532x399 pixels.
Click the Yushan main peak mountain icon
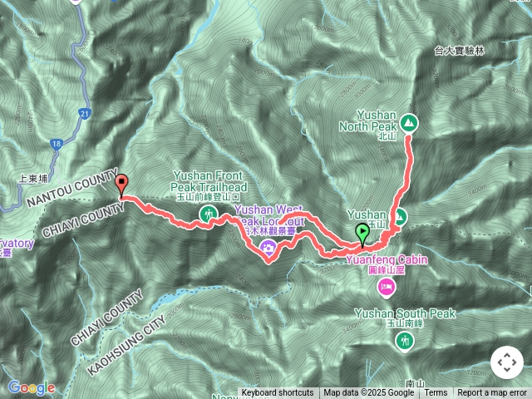401,217
